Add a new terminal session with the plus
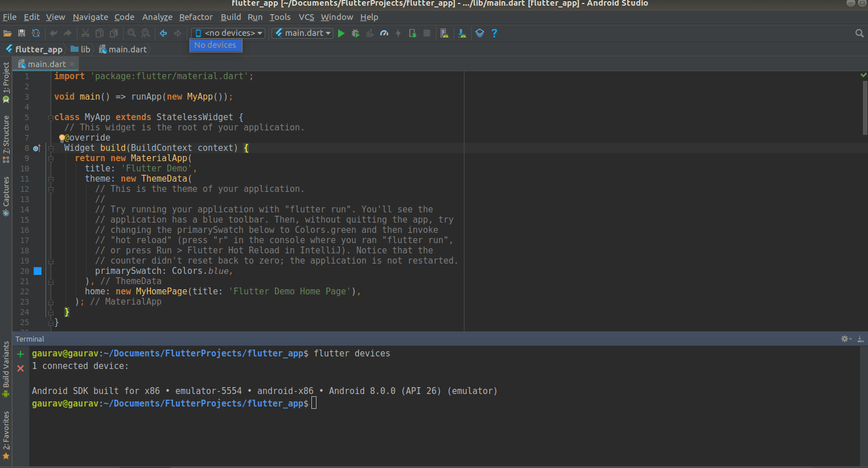Image resolution: width=868 pixels, height=468 pixels. click(x=20, y=354)
